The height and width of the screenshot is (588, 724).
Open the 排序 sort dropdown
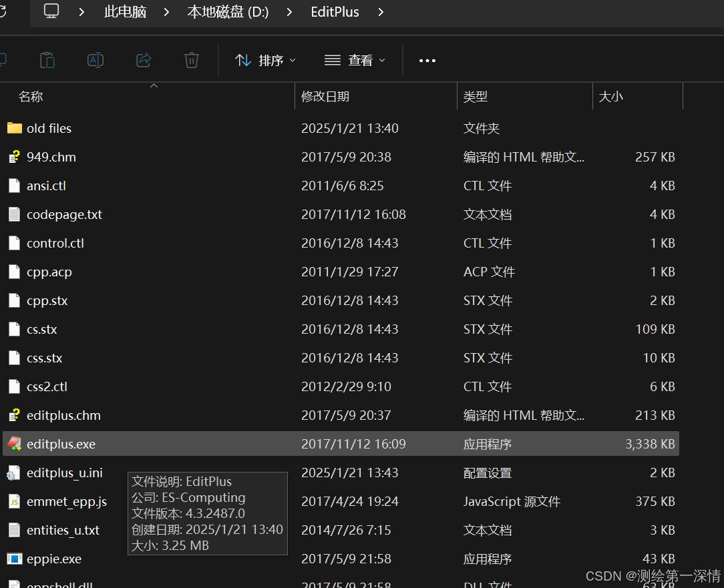(266, 61)
